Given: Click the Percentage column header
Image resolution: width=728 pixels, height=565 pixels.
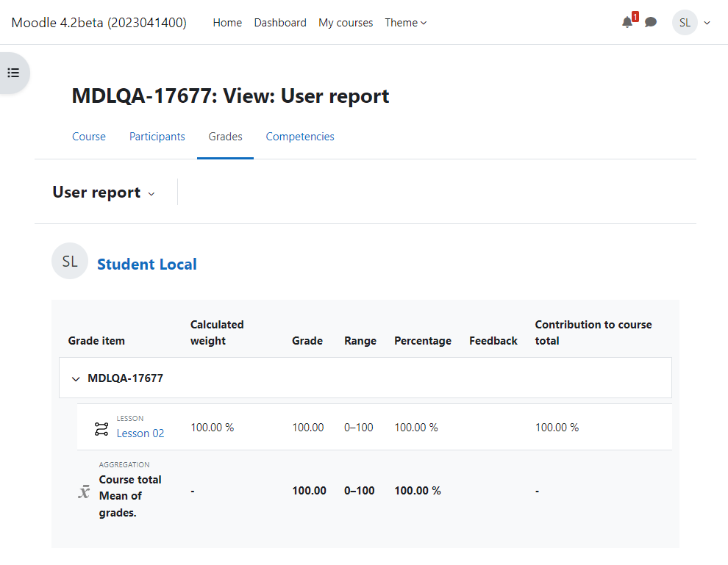Looking at the screenshot, I should pos(423,340).
